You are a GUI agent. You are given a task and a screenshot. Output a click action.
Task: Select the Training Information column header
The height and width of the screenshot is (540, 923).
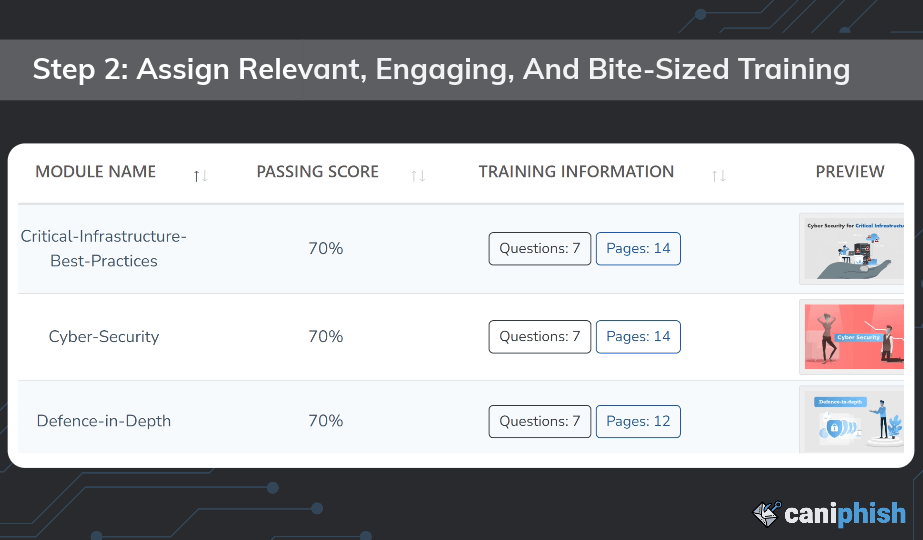[576, 172]
